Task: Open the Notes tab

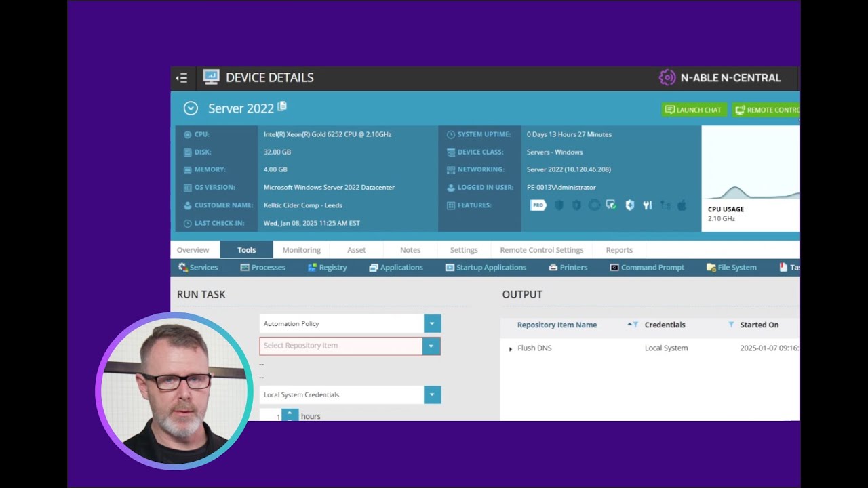Action: coord(410,250)
